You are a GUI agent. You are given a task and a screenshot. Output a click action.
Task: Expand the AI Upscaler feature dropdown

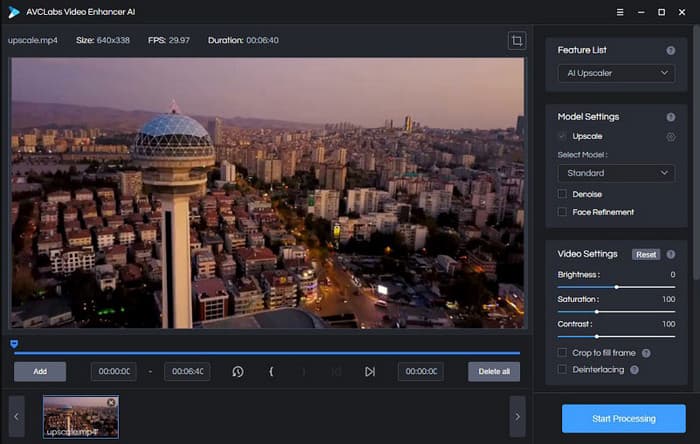615,73
